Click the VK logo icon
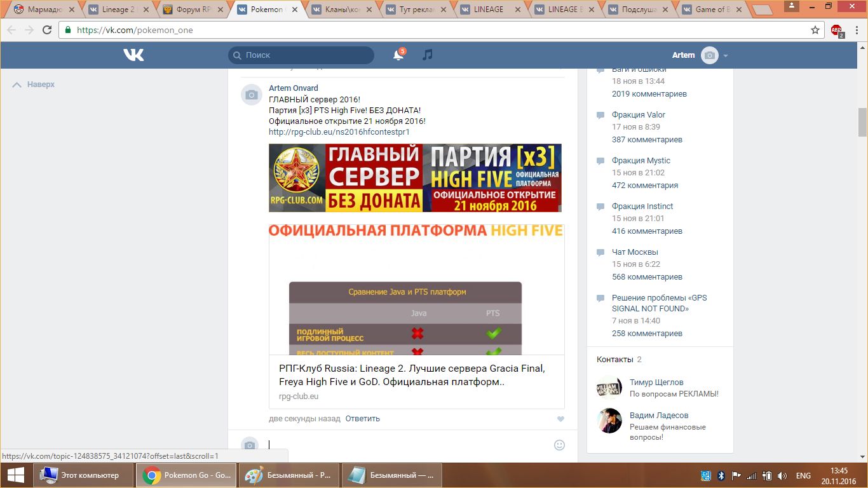Viewport: 868px width, 488px height. pyautogui.click(x=133, y=55)
